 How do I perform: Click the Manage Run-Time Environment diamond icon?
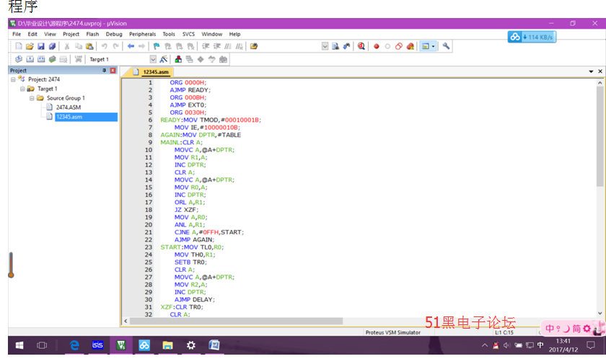(x=201, y=59)
